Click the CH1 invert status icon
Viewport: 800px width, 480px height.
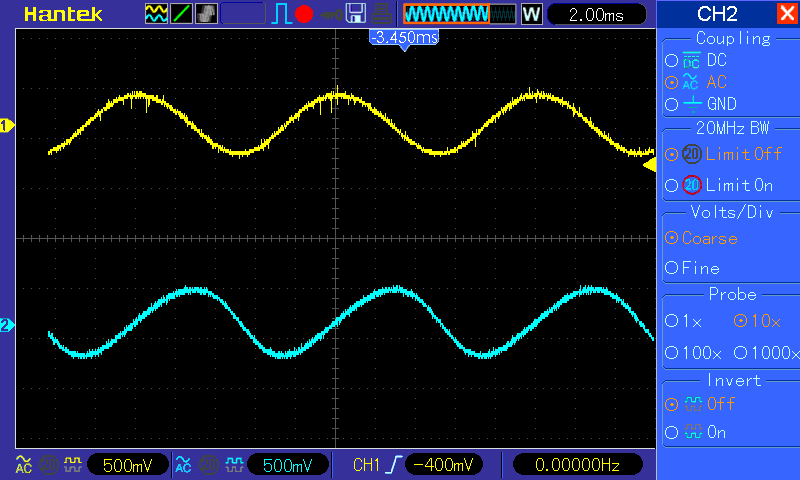73,465
